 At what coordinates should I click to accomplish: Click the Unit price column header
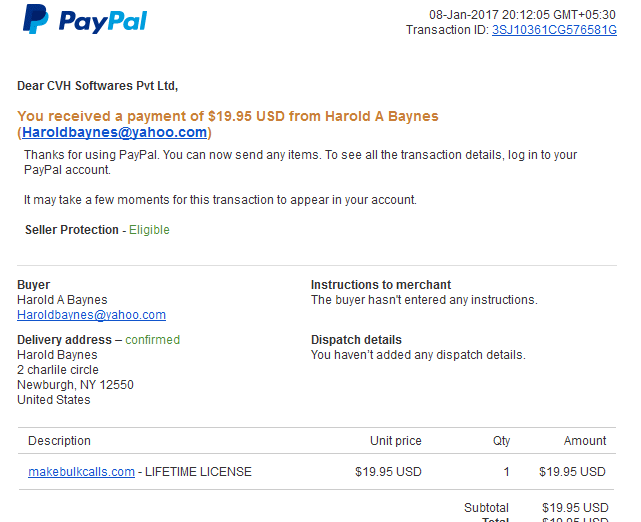click(x=396, y=441)
